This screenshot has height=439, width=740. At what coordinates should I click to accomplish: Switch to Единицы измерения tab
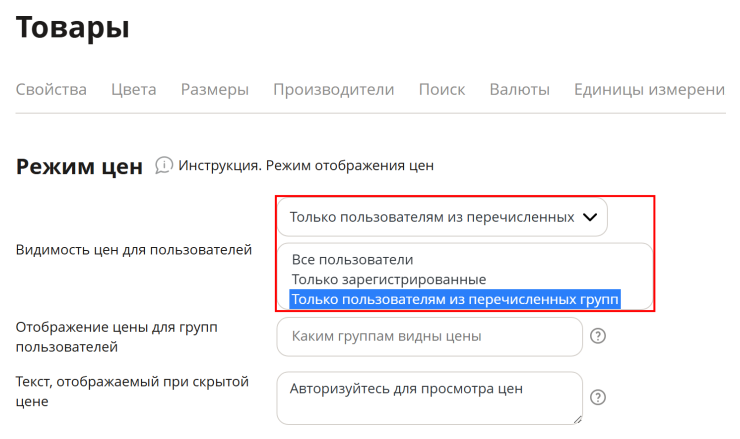(649, 89)
